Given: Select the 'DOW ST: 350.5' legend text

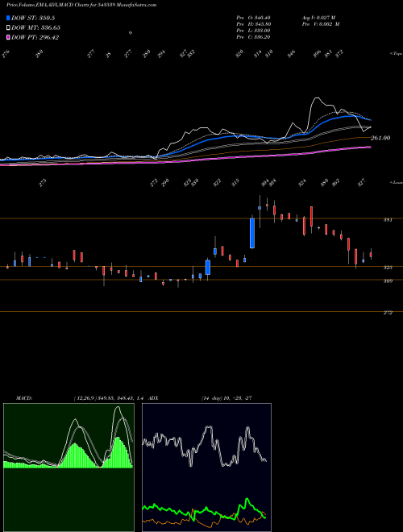Looking at the screenshot, I should pyautogui.click(x=33, y=18).
